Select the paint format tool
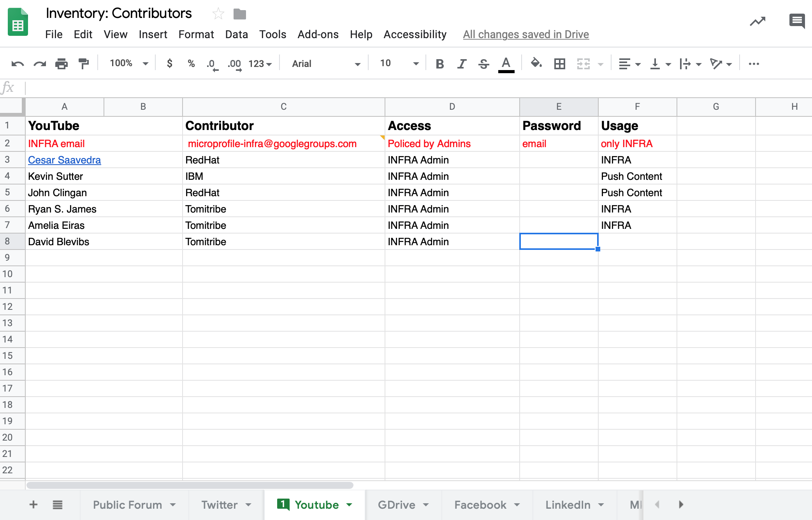The width and height of the screenshot is (812, 520). 83,64
